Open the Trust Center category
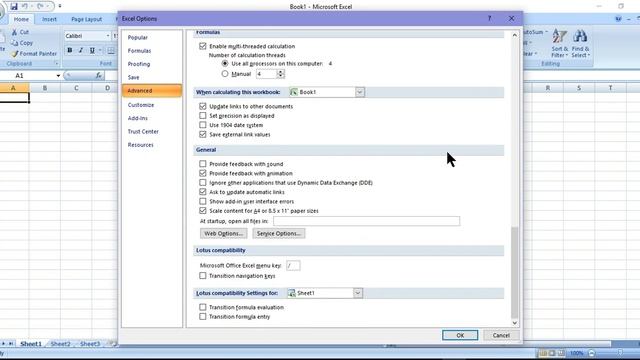The height and width of the screenshot is (360, 640). (143, 131)
